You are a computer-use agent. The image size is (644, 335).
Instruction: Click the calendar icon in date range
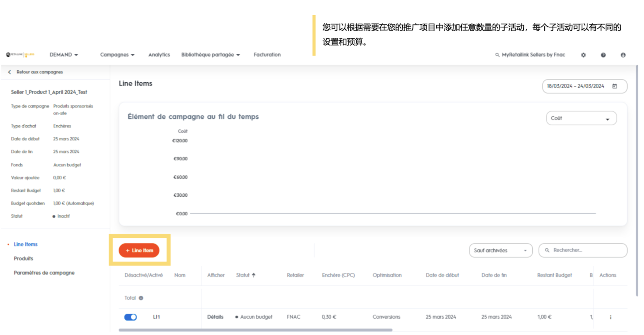pos(614,86)
